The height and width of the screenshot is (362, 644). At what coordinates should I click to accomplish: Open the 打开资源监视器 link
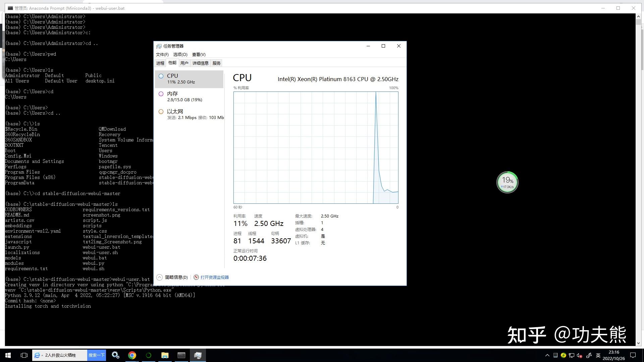point(215,277)
